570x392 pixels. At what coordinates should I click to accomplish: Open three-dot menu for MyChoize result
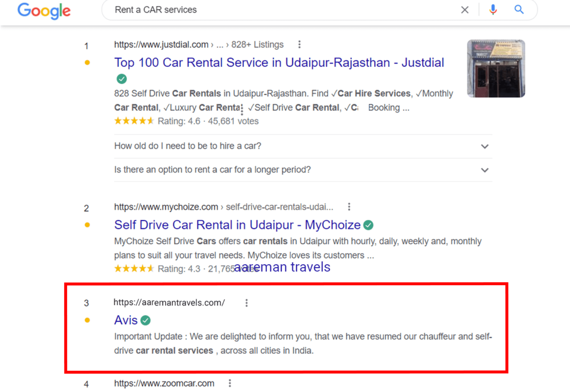349,207
